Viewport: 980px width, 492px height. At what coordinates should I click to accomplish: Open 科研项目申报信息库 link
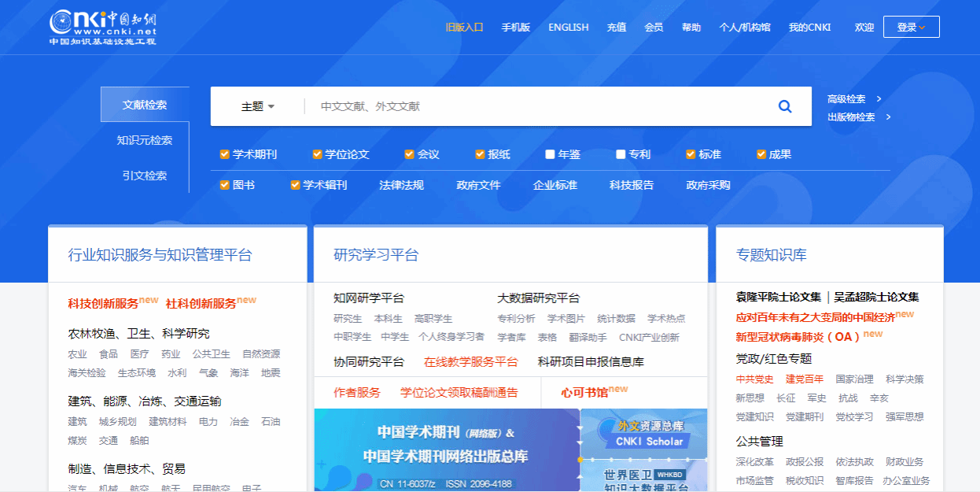click(591, 362)
